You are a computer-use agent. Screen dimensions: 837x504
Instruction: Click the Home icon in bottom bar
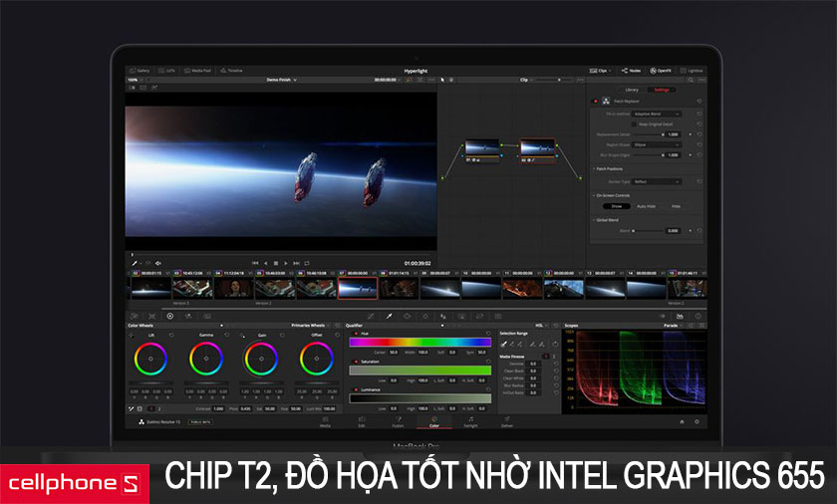point(682,422)
